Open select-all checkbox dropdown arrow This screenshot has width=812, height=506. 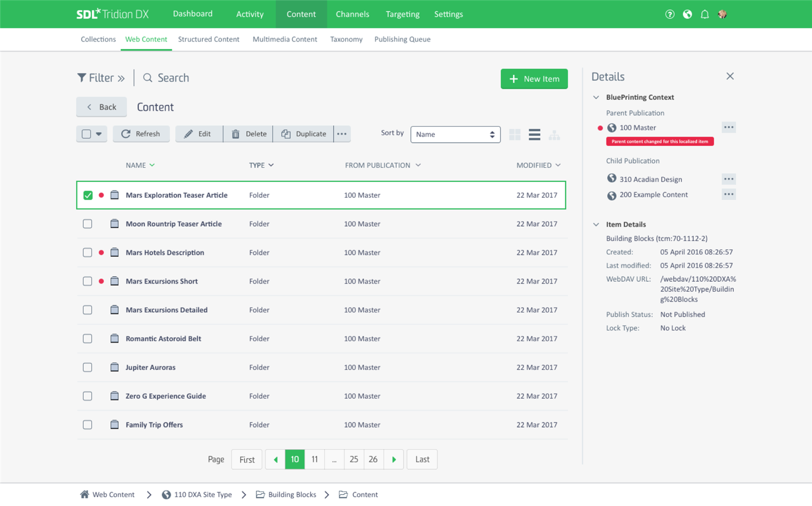coord(99,134)
